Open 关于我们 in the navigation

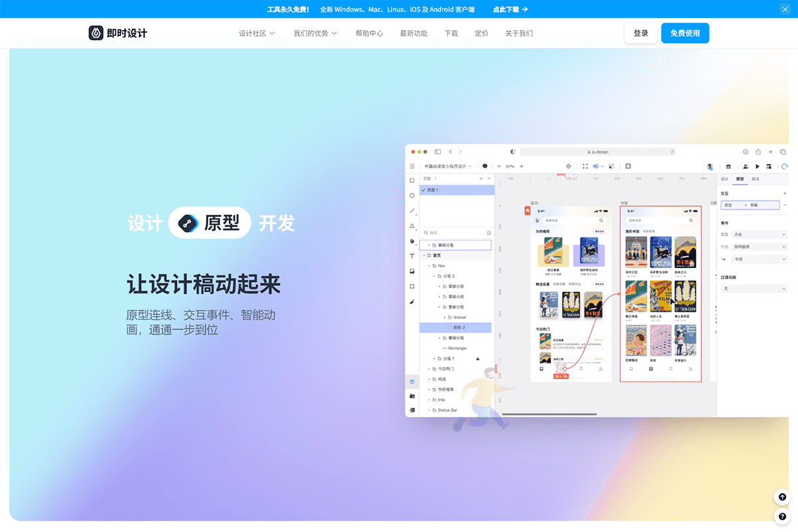[519, 33]
